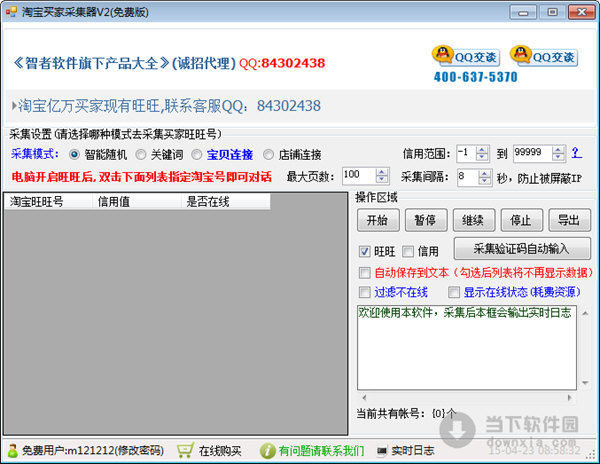Enable 自动保存到文本 option
The width and height of the screenshot is (600, 464).
(x=364, y=273)
